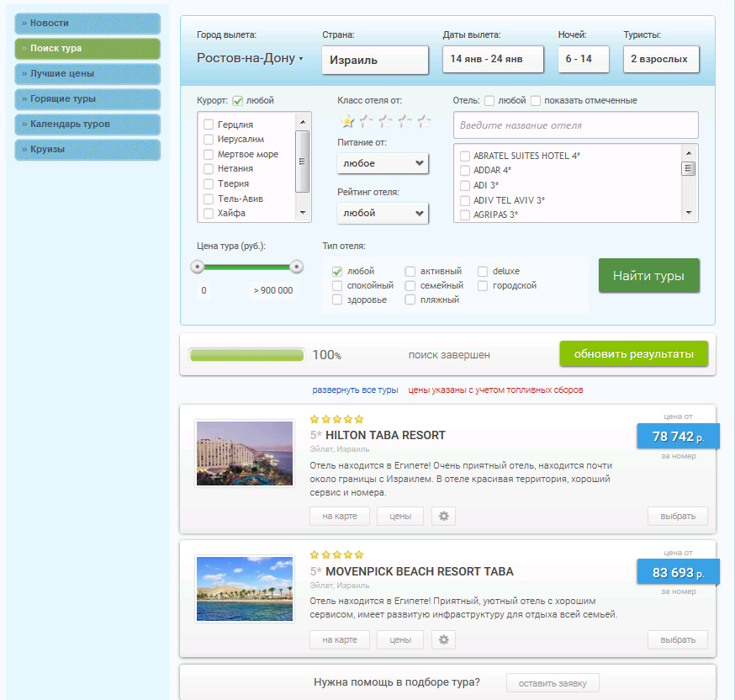Open Календарь туров in sidebar menu
735x700 pixels.
point(87,125)
